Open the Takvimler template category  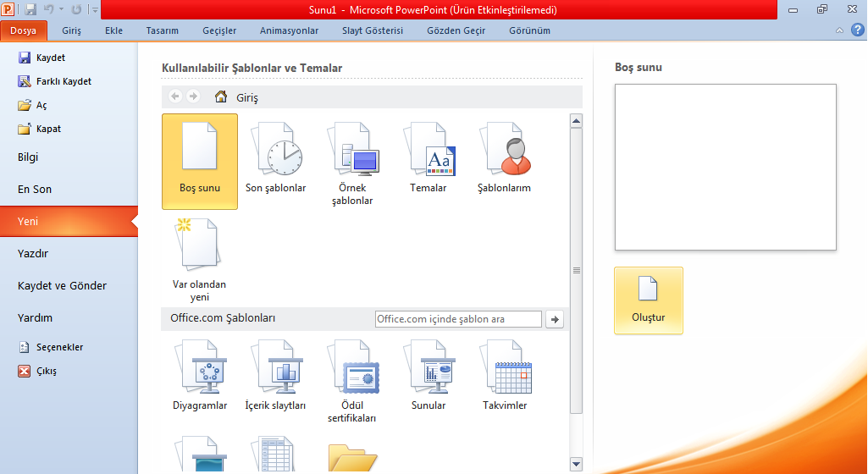pos(505,376)
